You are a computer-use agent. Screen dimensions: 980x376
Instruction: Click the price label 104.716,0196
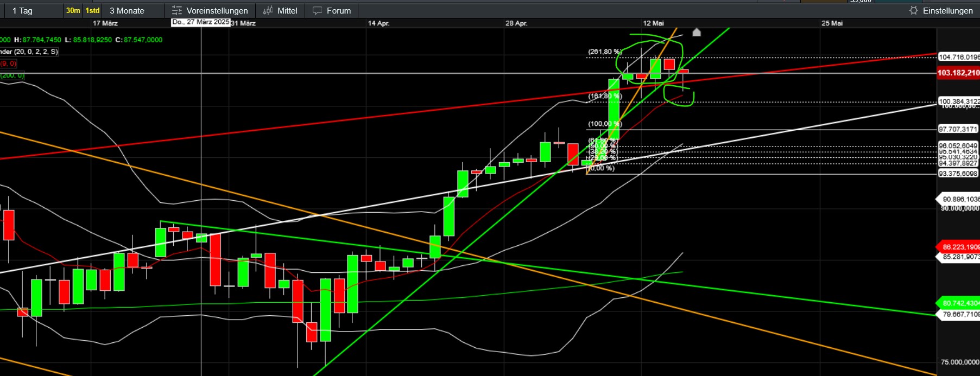[x=959, y=57]
